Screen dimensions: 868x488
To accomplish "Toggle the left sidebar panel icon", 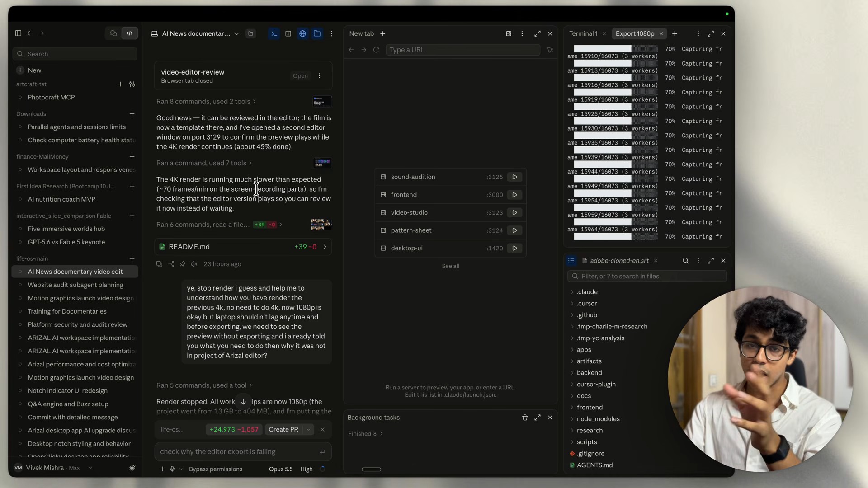I will coord(18,33).
